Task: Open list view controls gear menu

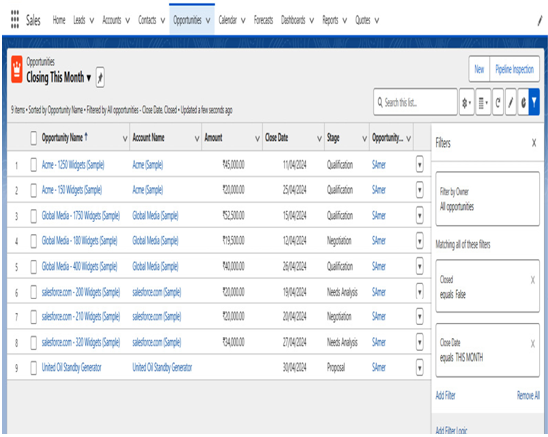Action: point(467,102)
